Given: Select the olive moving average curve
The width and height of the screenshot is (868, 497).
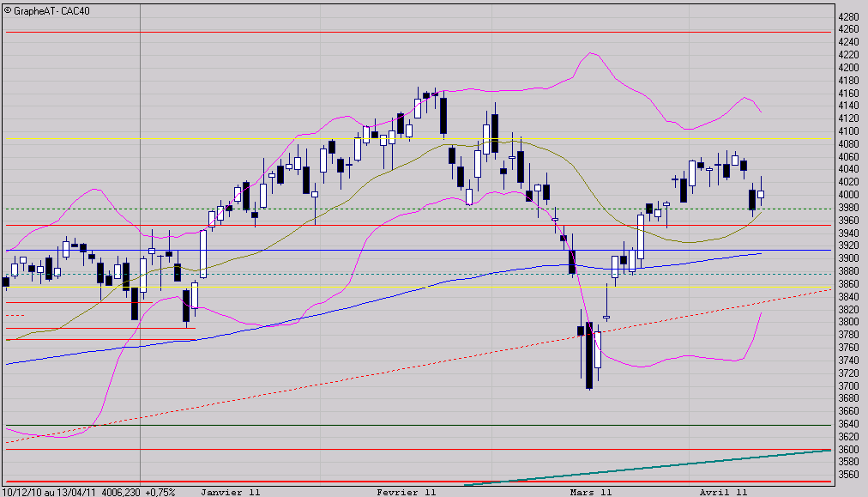Looking at the screenshot, I should point(382,176).
